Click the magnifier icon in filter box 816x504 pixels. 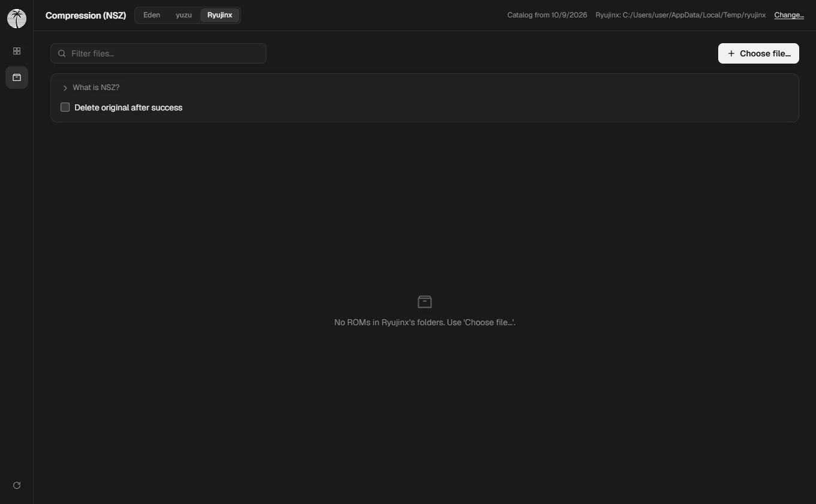click(x=62, y=53)
